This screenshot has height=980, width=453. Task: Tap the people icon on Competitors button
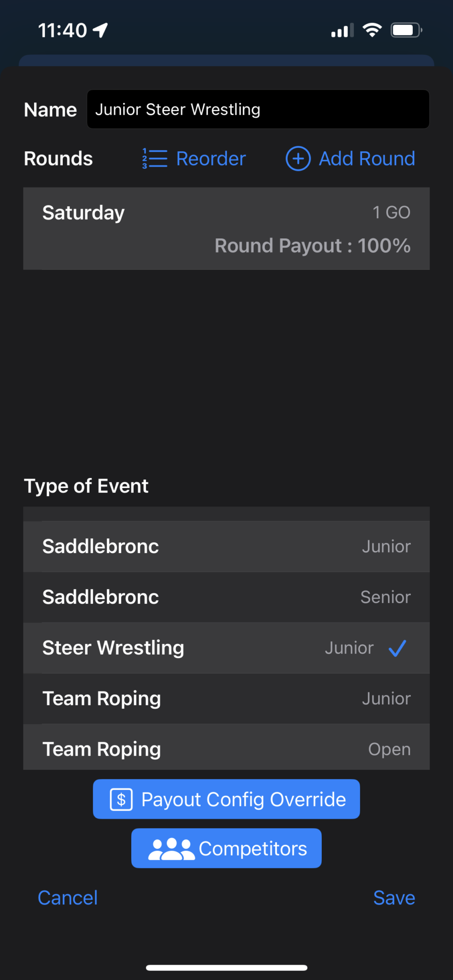coord(171,849)
